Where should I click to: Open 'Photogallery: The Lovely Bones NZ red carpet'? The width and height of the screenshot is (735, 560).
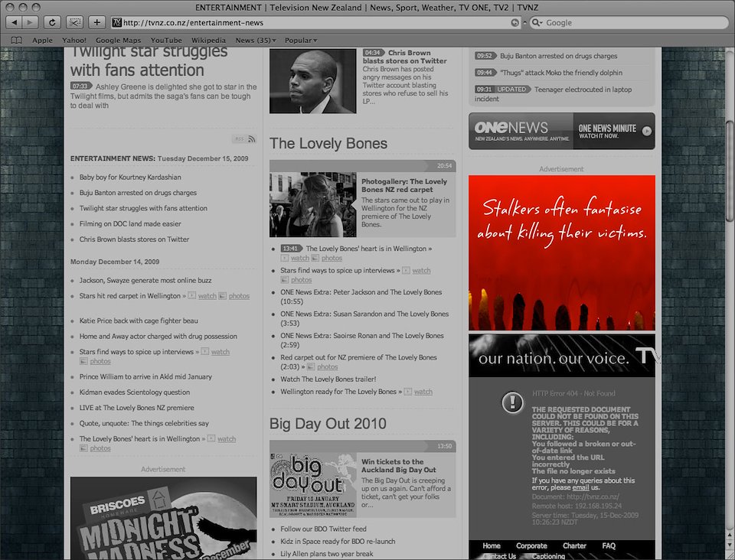coord(404,185)
